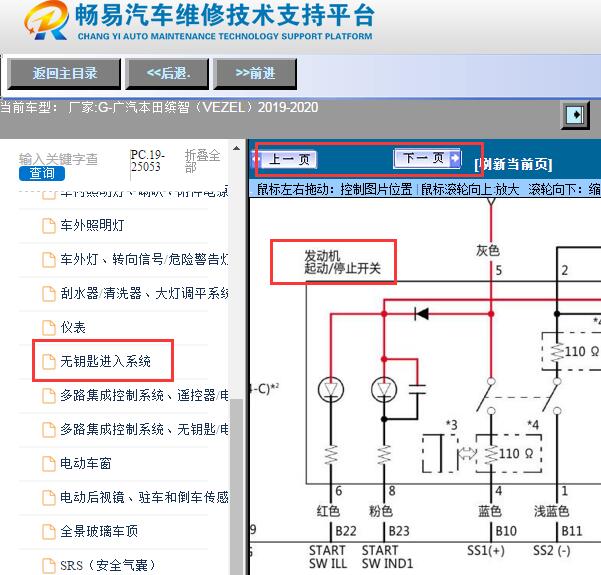Open the 无钥匙进入系统 tree item

(105, 361)
